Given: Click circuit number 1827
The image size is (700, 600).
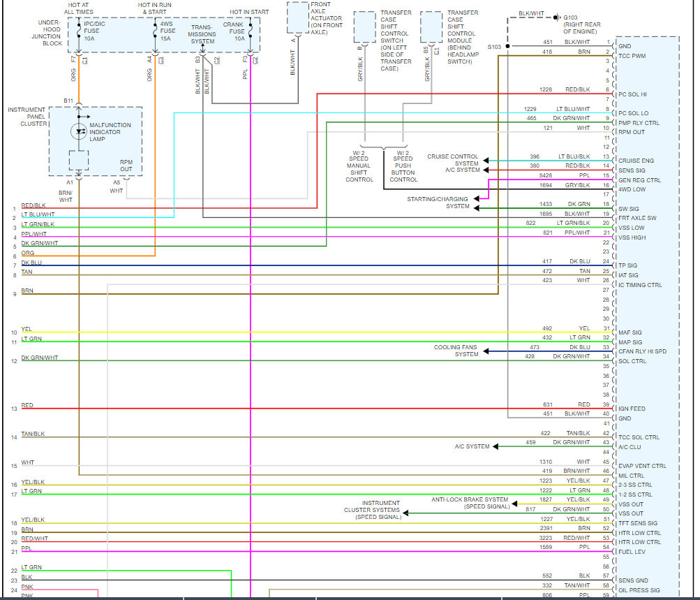Looking at the screenshot, I should pyautogui.click(x=546, y=499).
